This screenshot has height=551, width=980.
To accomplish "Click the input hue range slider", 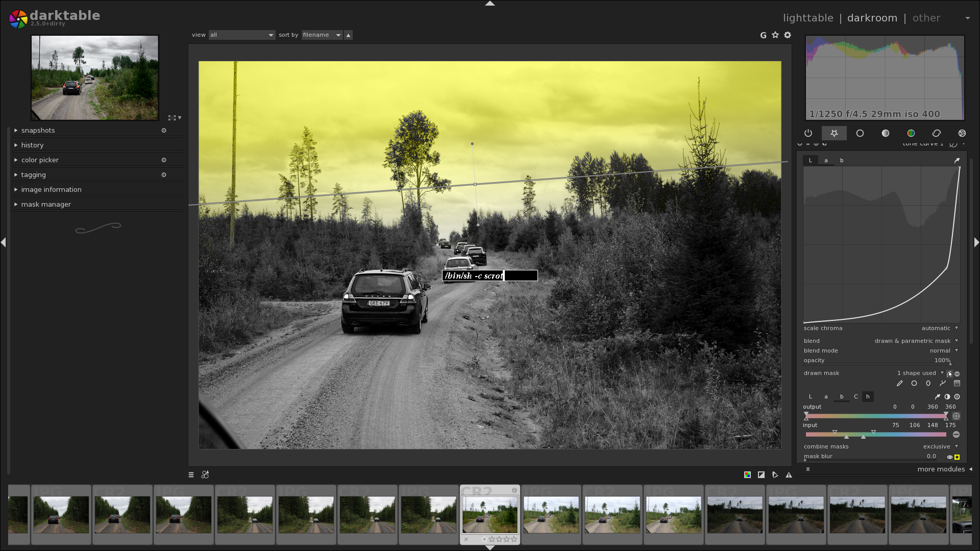I will [876, 435].
